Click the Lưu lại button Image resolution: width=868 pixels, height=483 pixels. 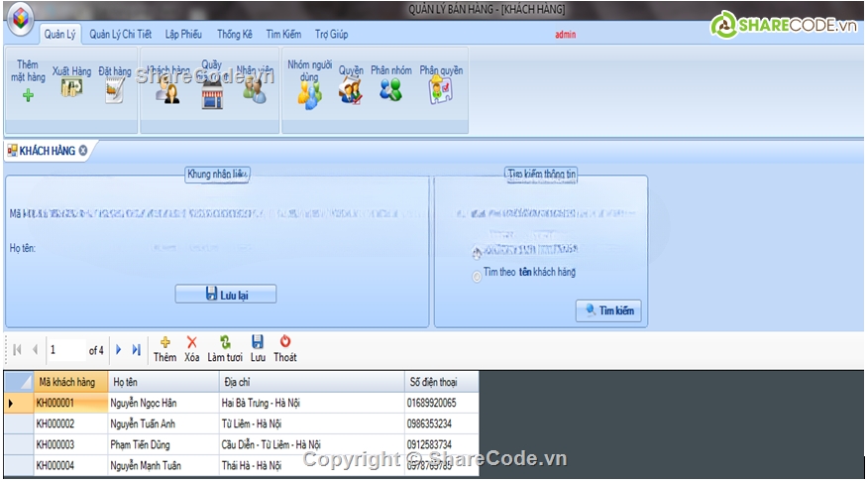[x=226, y=295]
